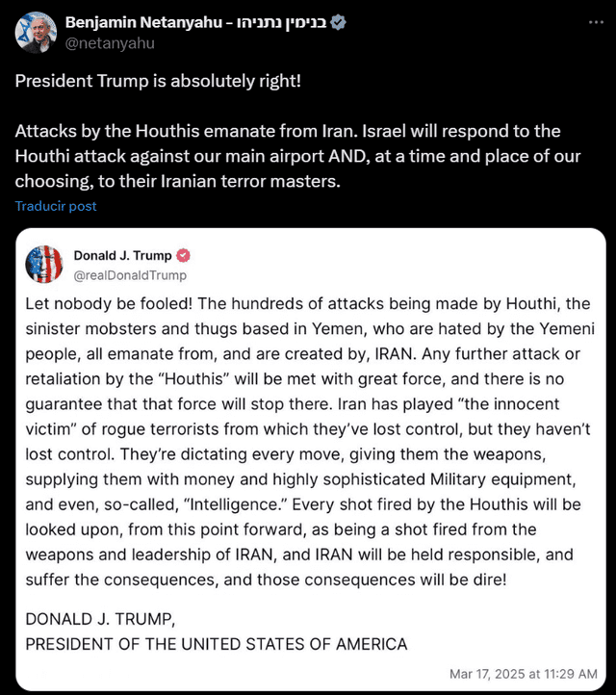Screen dimensions: 616x695
Task: Open the Donald J. Trump account name
Action: coord(122,256)
